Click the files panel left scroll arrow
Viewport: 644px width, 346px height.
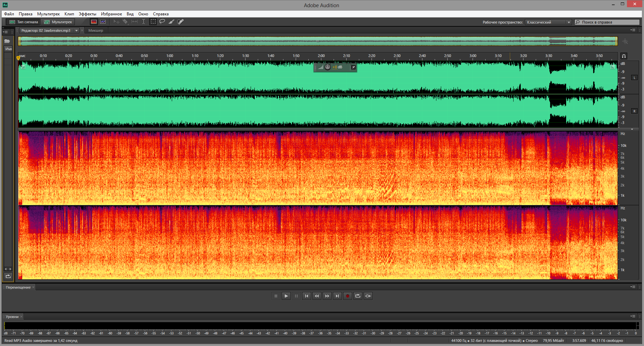tap(5, 269)
